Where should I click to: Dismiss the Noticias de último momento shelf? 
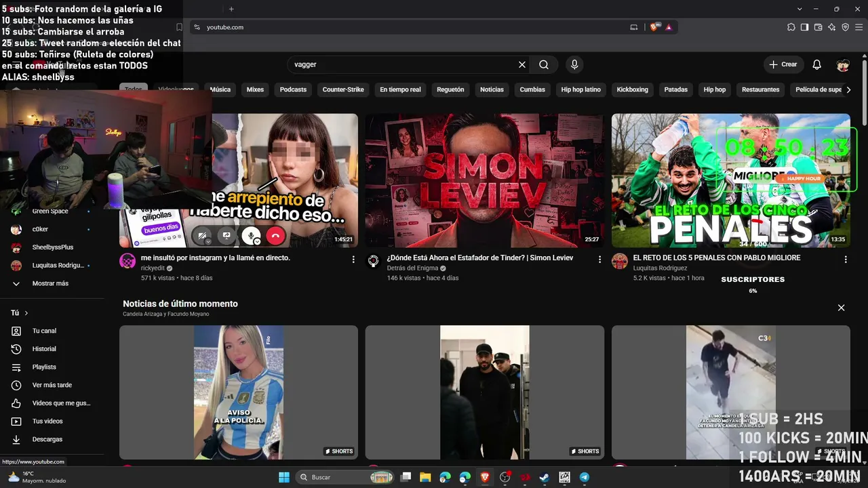842,308
